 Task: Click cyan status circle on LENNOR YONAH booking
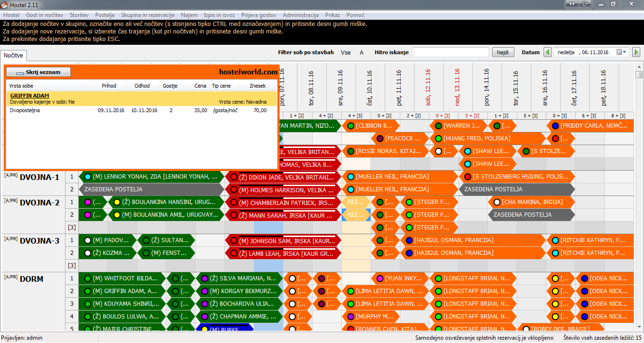[x=87, y=177]
